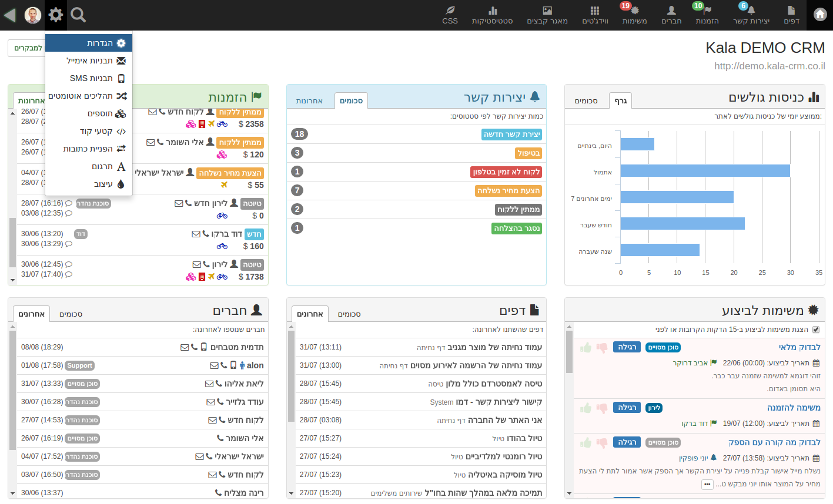Select הפניית כתובות redirects menu item
Screen dimensions: 833x504
click(x=89, y=149)
